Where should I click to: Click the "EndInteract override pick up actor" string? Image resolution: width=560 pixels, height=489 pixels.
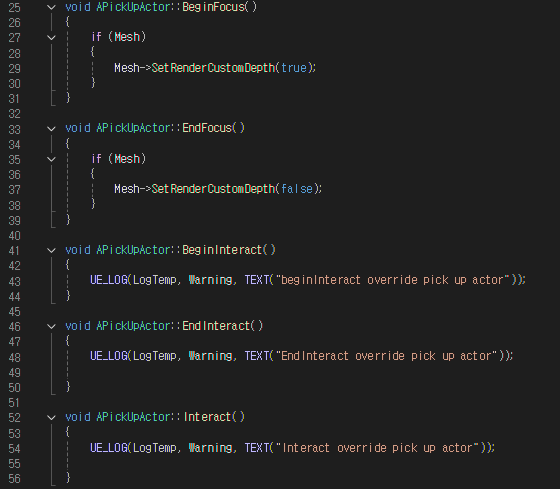point(386,356)
